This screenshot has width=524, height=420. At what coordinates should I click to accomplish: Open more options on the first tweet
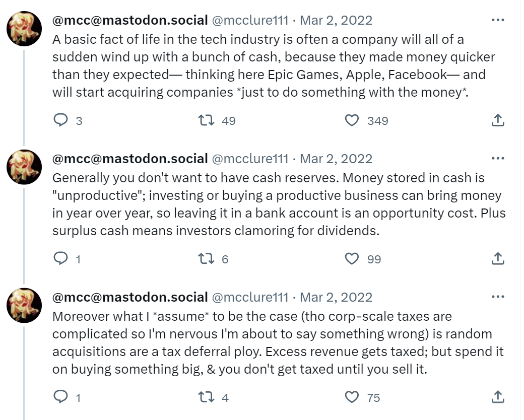tap(498, 20)
